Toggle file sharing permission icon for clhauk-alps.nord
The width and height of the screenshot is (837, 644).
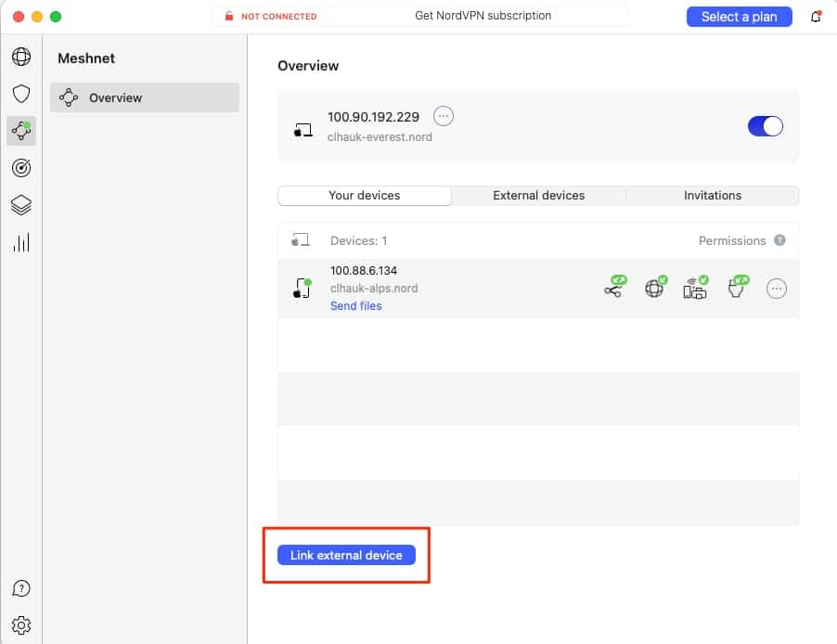pos(739,286)
